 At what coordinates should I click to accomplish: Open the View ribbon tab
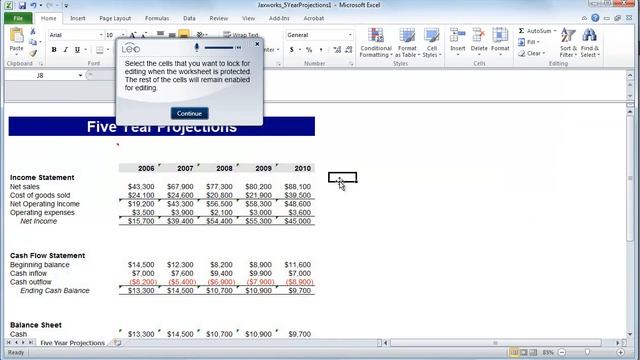pos(248,18)
